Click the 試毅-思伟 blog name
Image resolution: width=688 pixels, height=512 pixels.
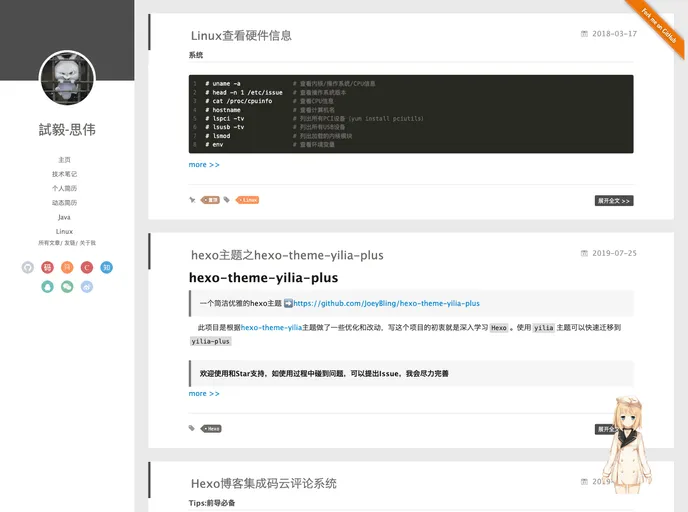pos(67,129)
